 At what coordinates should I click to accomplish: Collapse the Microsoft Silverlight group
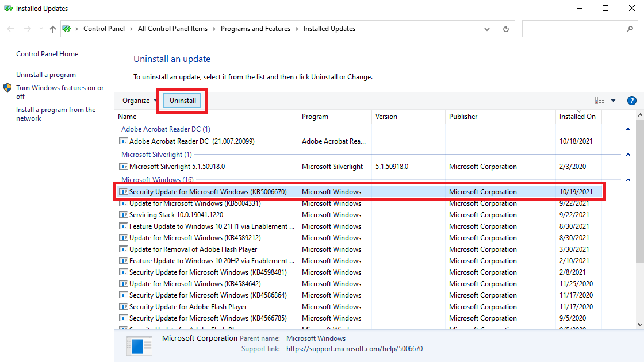pyautogui.click(x=628, y=155)
